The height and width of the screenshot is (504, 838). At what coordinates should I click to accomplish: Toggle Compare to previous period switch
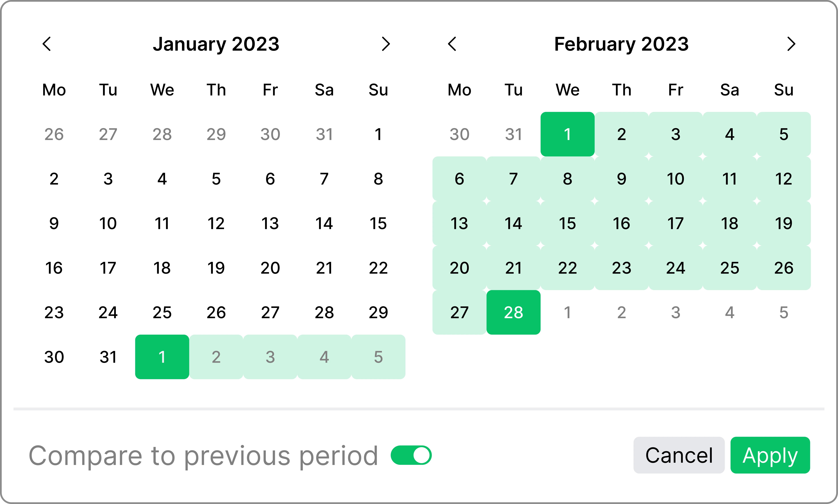tap(411, 455)
